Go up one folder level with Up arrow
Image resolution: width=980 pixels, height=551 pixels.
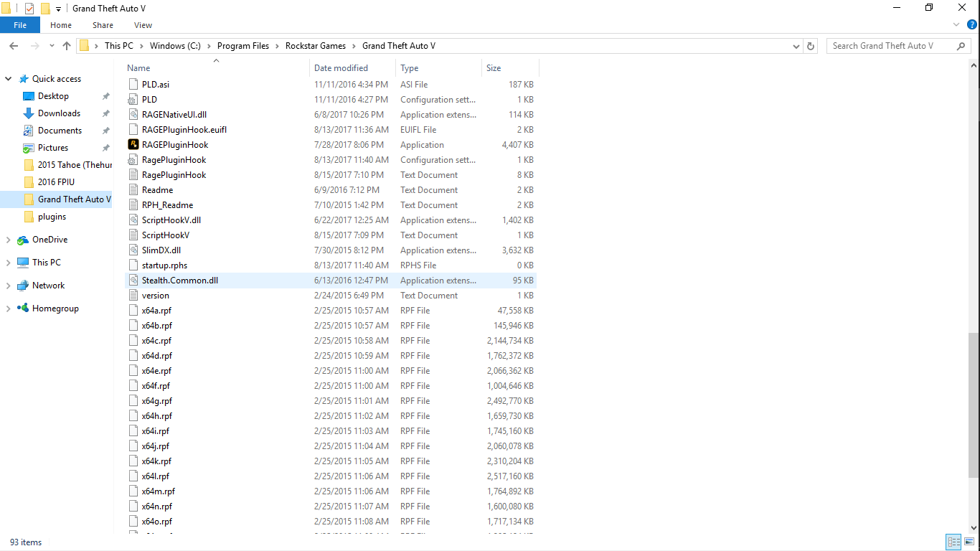[67, 46]
